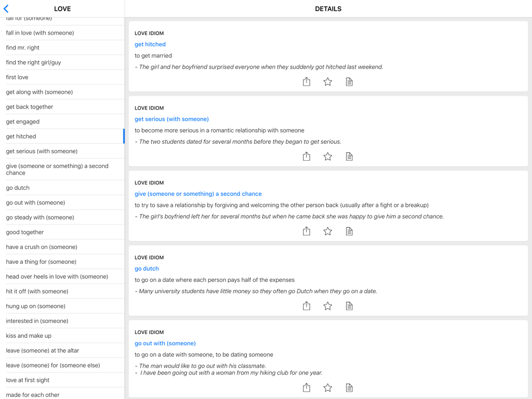Image resolution: width=532 pixels, height=399 pixels.
Task: Share the 'get hitched' idiom
Action: tap(306, 81)
